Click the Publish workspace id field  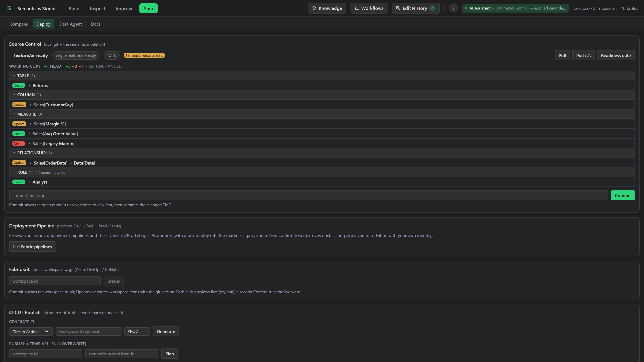(46, 354)
